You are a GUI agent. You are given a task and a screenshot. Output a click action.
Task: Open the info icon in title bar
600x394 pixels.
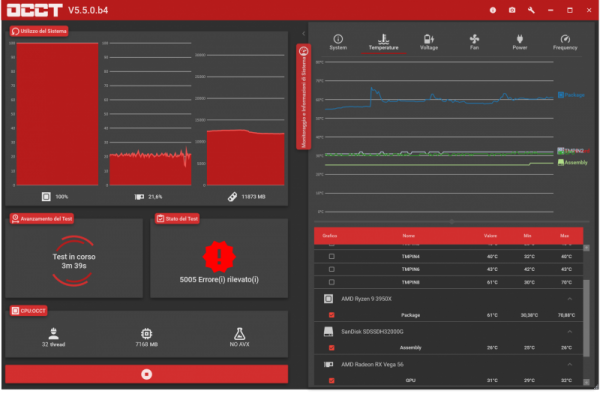pos(493,10)
